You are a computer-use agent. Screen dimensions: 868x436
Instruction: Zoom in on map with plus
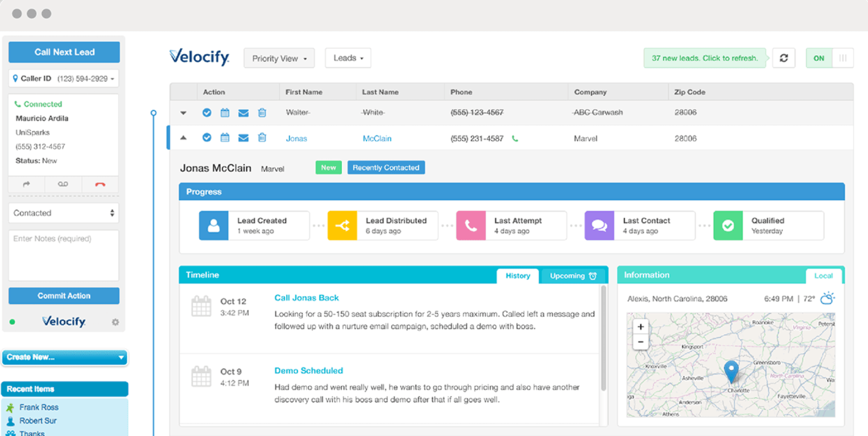click(640, 327)
